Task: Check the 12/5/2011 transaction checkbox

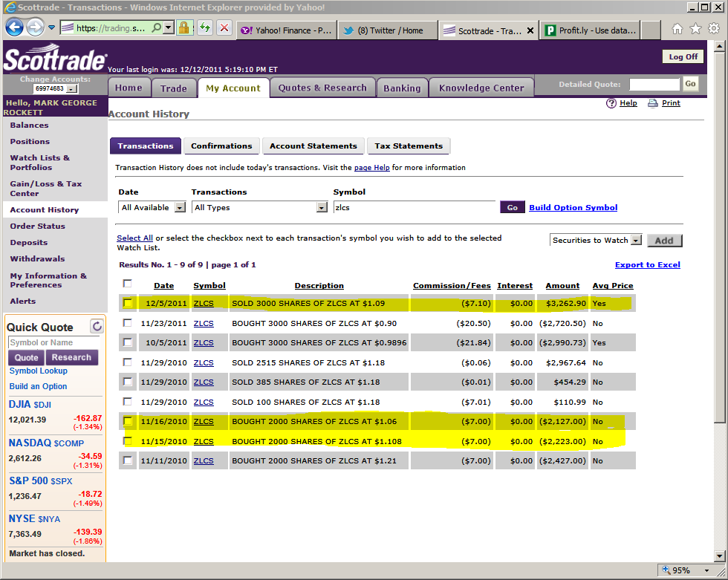Action: click(x=128, y=303)
